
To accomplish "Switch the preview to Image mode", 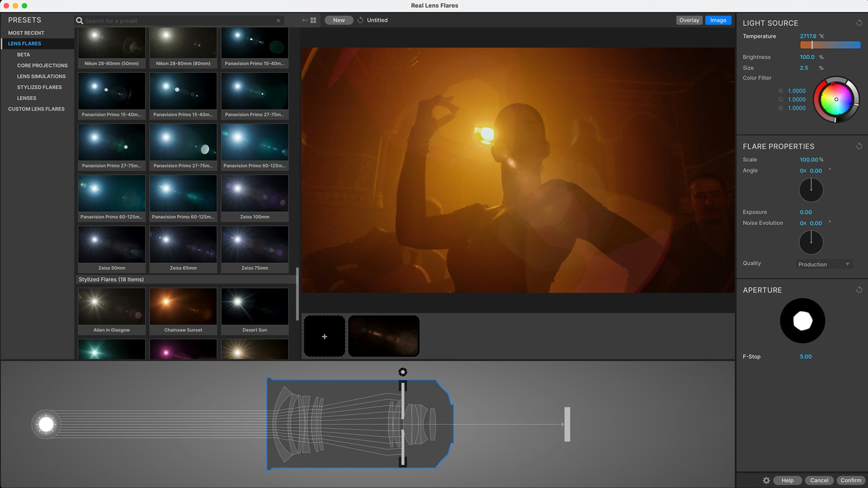I will [718, 20].
